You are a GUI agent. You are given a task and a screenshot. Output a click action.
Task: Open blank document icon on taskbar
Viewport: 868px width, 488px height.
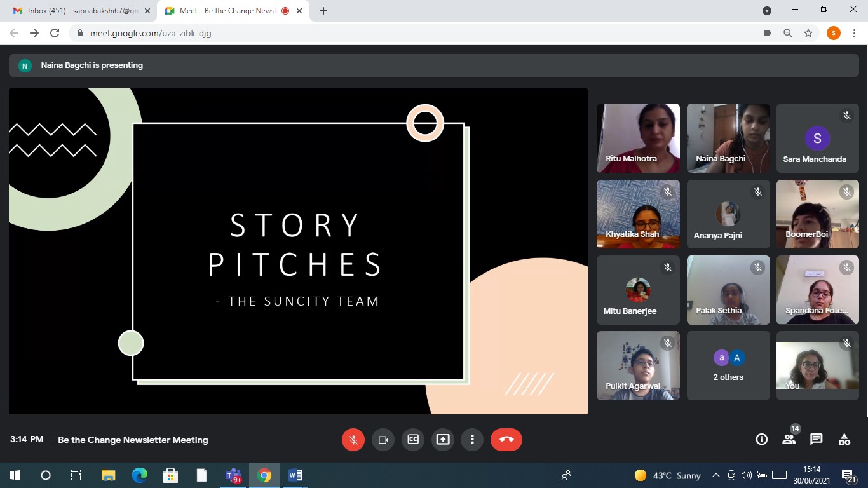click(202, 475)
